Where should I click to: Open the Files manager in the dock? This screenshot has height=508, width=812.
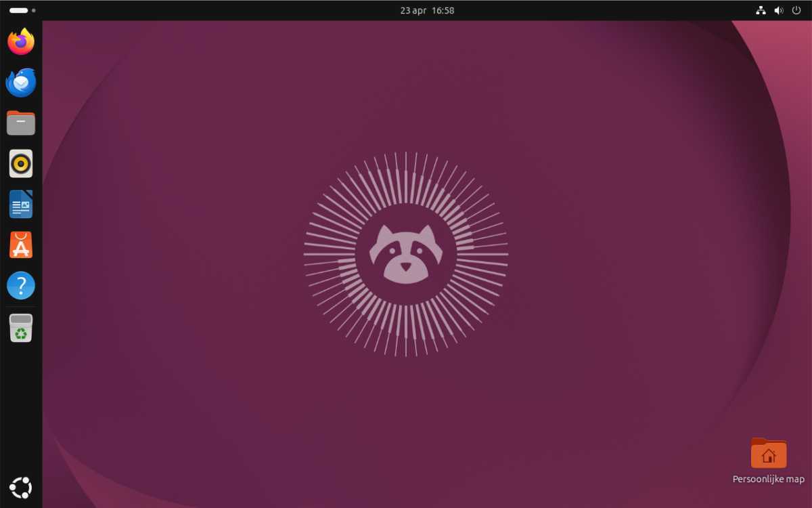[x=21, y=123]
